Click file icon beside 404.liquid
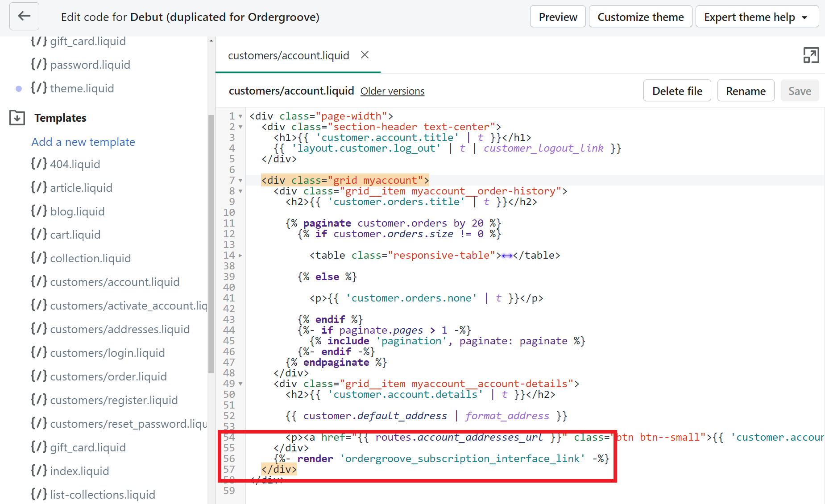Image resolution: width=825 pixels, height=504 pixels. 39,164
